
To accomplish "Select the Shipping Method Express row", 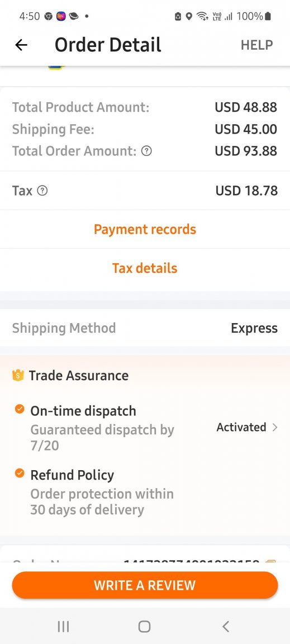I will click(145, 328).
